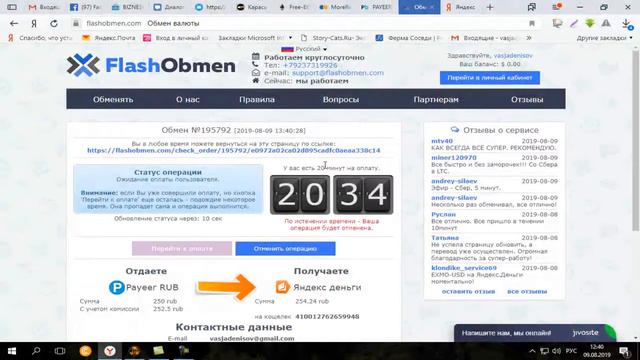The width and height of the screenshot is (640, 360).
Task: Click the green down-arrow extension icon
Action: point(590,24)
